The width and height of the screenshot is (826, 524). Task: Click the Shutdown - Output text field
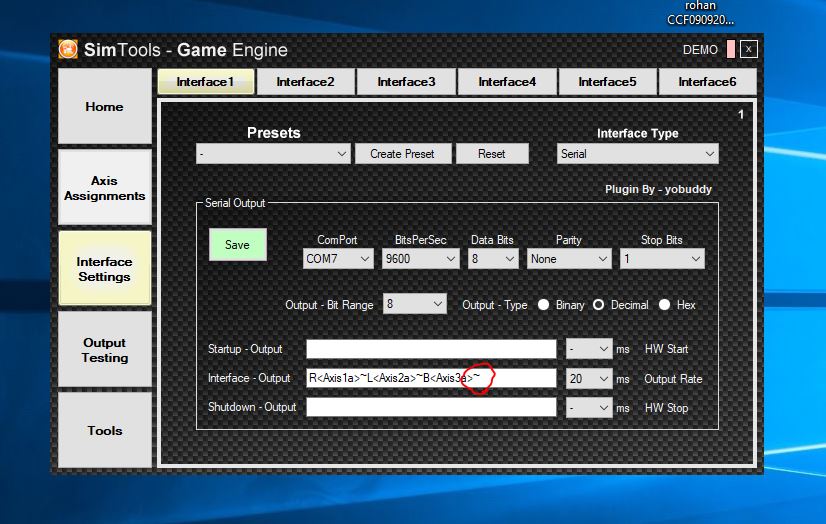(x=431, y=407)
